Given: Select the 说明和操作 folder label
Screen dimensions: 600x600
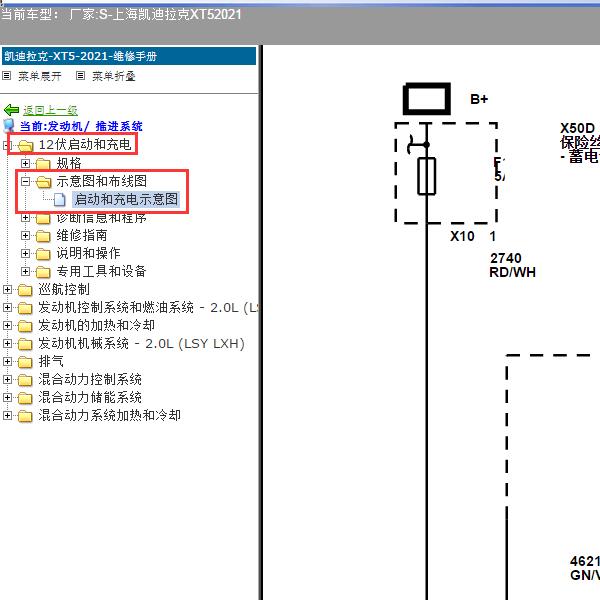Looking at the screenshot, I should pos(88,253).
